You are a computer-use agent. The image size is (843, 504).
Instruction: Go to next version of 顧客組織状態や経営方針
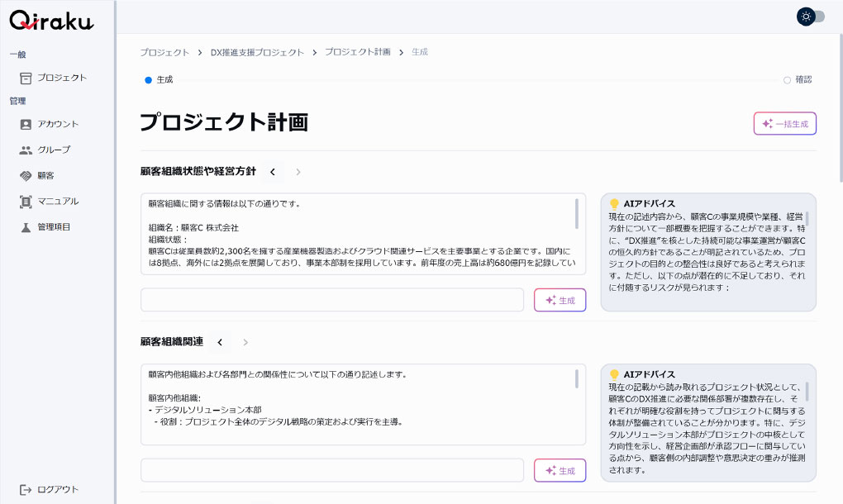click(x=298, y=172)
